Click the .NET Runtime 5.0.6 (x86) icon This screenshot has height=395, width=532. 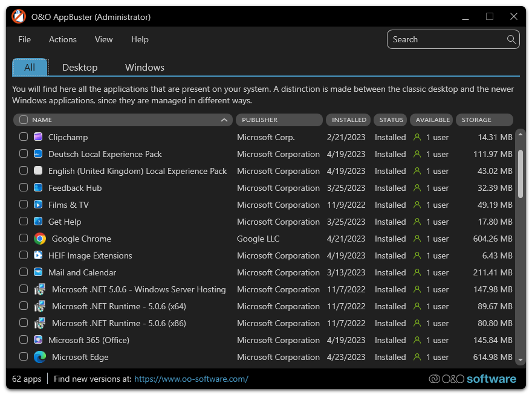pos(40,323)
